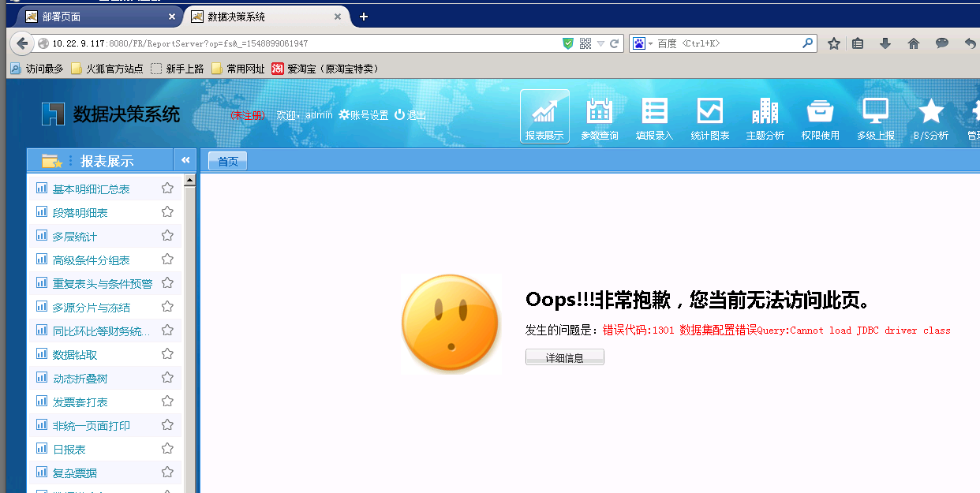Image resolution: width=980 pixels, height=493 pixels.
Task: Favorite 高级条件分组表 with its star
Action: [167, 260]
